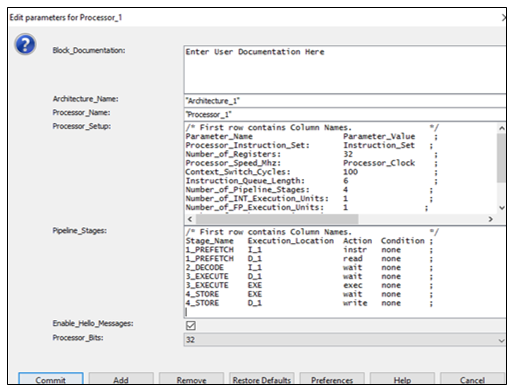Click Number_of_INT_Execution_Units: row text
The height and width of the screenshot is (392, 512).
pos(257,198)
